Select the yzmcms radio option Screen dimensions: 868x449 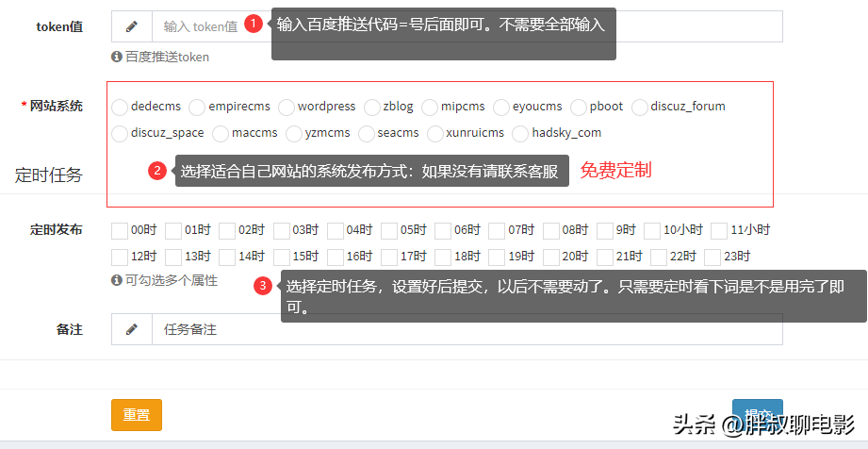tap(294, 134)
